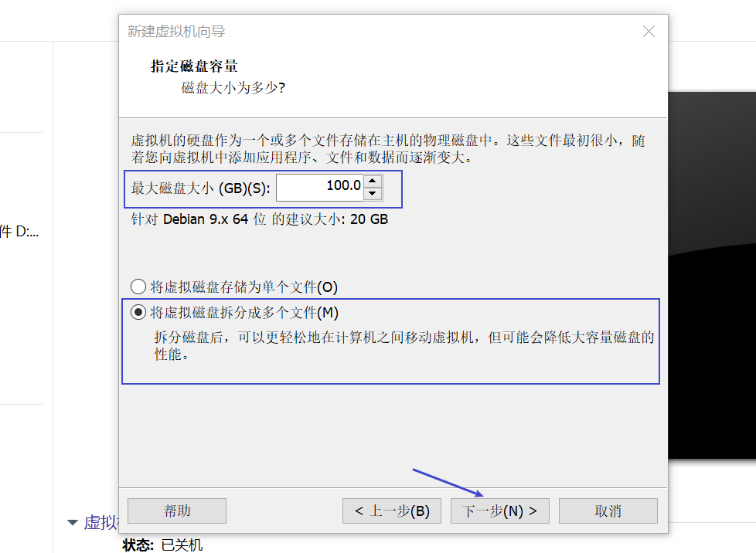Screen dimensions: 756x553
Task: Click the 最大磁盘大小 (GB)(S): label
Action: click(200, 188)
